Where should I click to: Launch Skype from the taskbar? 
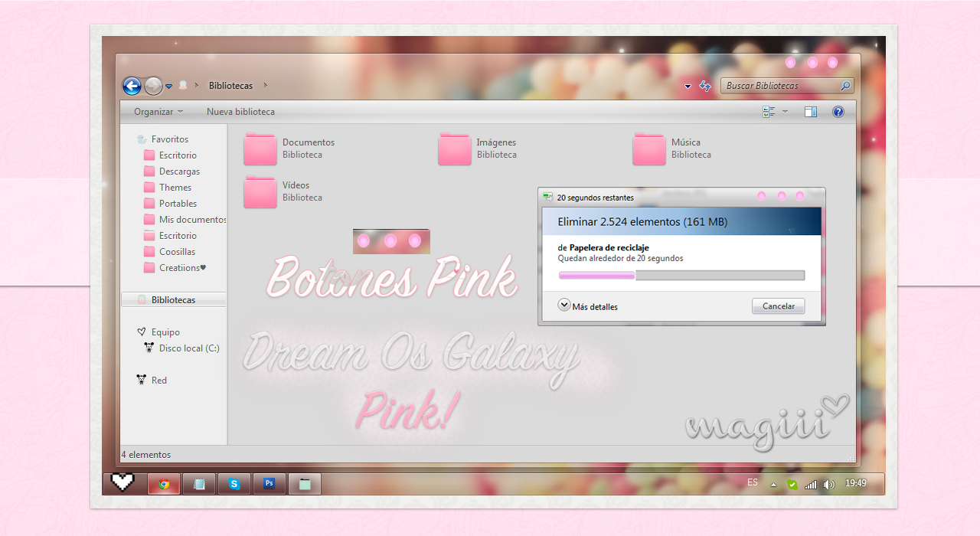click(234, 483)
